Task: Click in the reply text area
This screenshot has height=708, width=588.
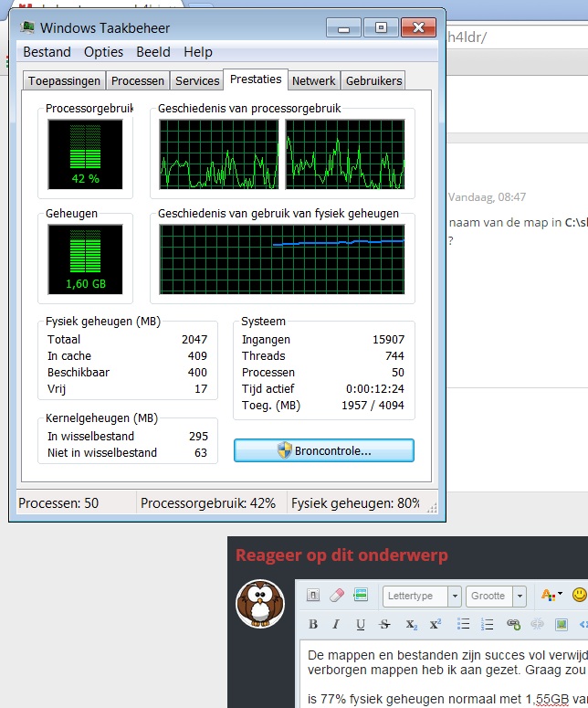Action: pos(444,673)
